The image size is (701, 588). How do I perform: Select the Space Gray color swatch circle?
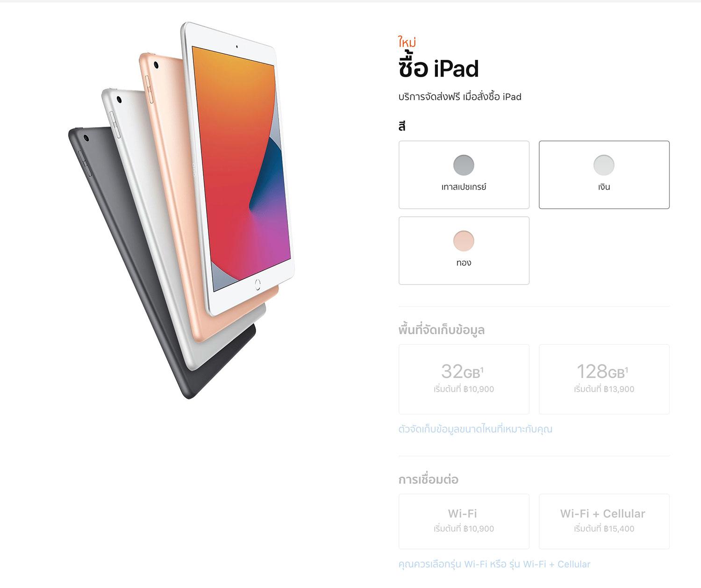(464, 165)
